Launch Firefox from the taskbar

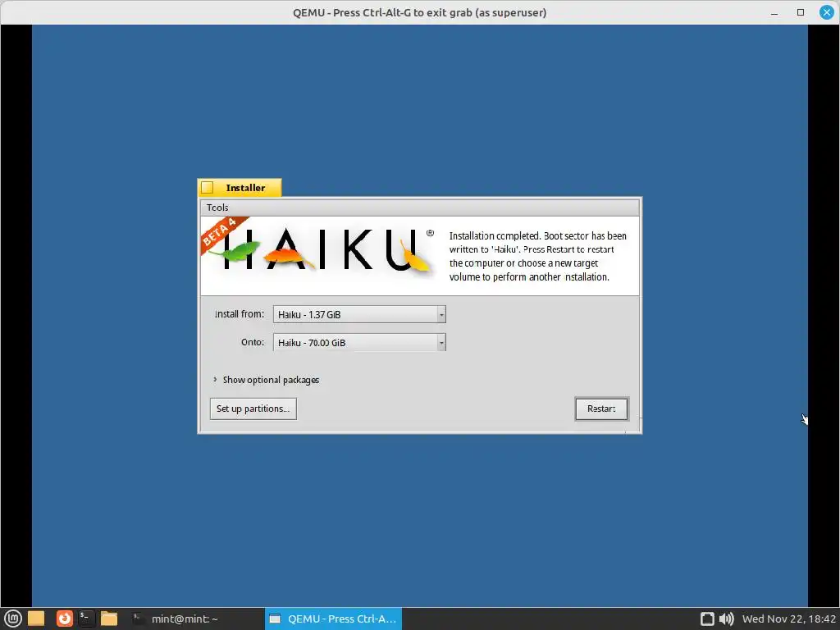click(x=64, y=619)
